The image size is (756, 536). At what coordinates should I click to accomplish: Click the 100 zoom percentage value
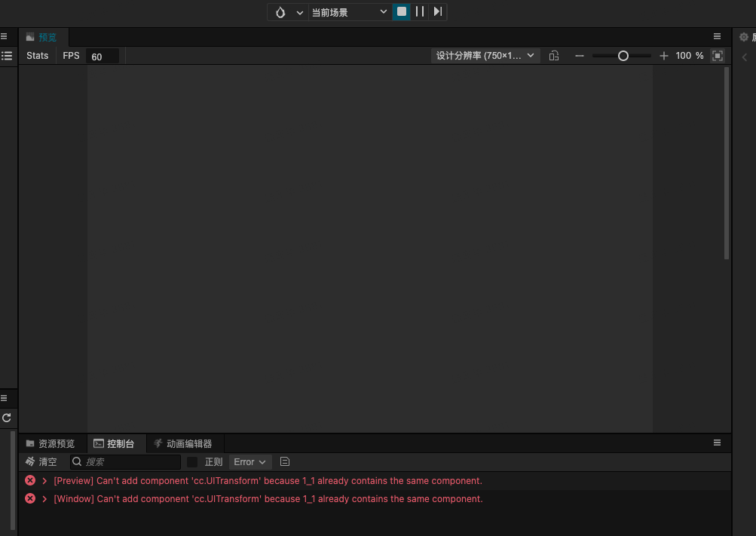[683, 56]
